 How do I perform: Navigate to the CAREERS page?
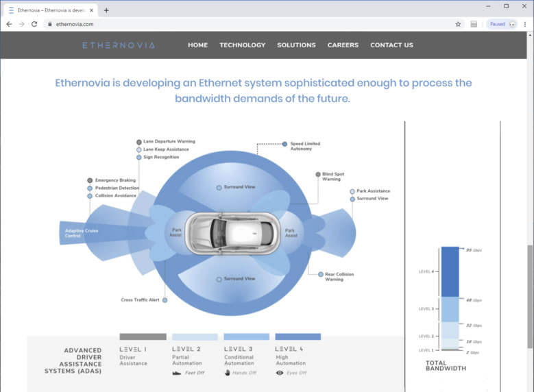pyautogui.click(x=343, y=45)
